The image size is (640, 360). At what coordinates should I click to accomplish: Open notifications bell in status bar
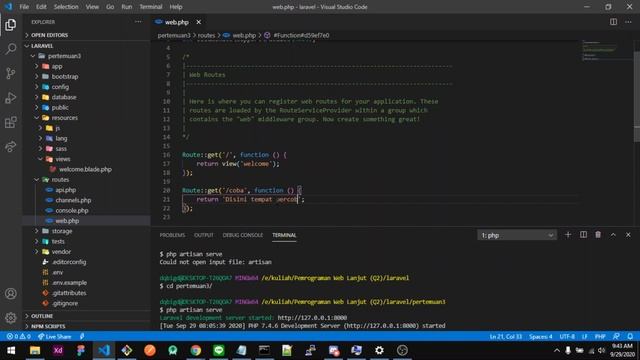point(630,336)
